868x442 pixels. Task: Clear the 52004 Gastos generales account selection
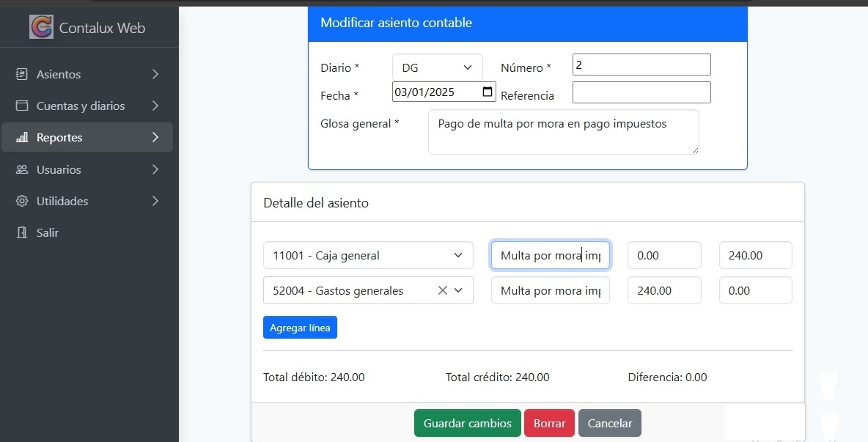442,290
